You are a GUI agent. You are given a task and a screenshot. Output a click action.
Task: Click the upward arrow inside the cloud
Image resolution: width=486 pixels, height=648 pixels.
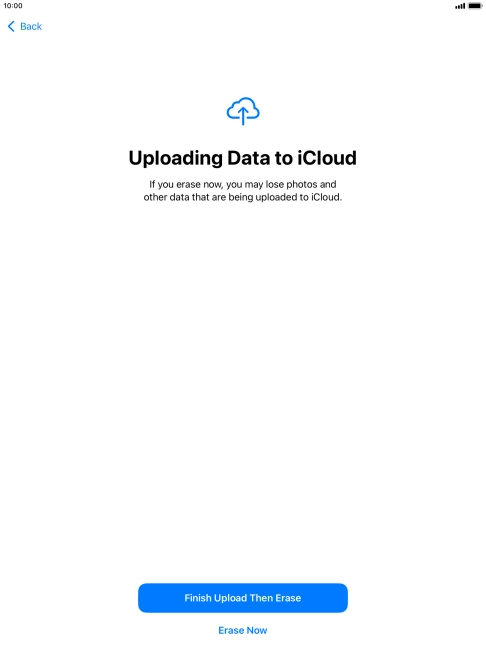(243, 116)
